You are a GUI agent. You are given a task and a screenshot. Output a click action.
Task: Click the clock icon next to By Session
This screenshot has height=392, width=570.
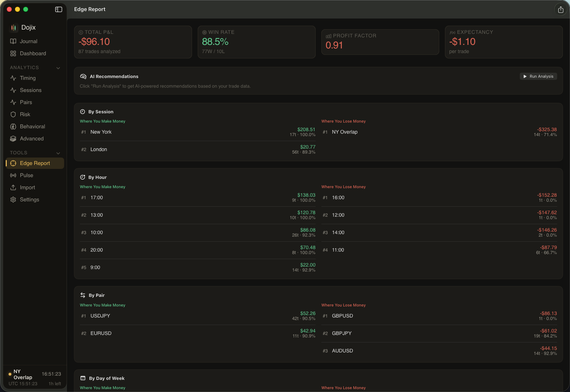pos(83,111)
